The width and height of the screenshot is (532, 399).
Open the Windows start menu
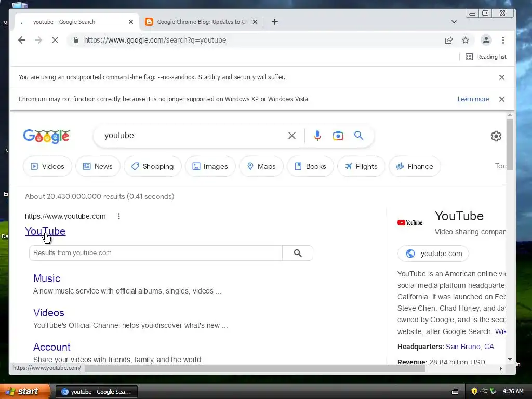(x=25, y=392)
